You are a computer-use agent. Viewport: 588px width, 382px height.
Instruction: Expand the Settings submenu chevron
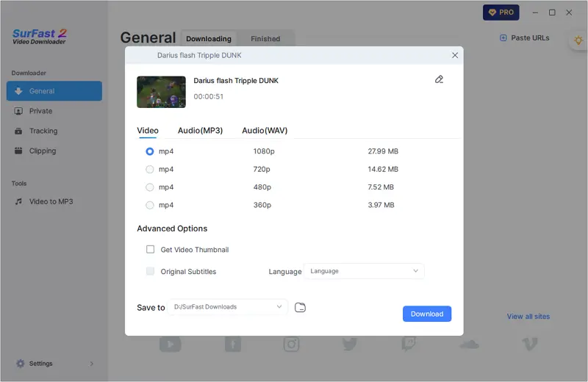point(91,364)
